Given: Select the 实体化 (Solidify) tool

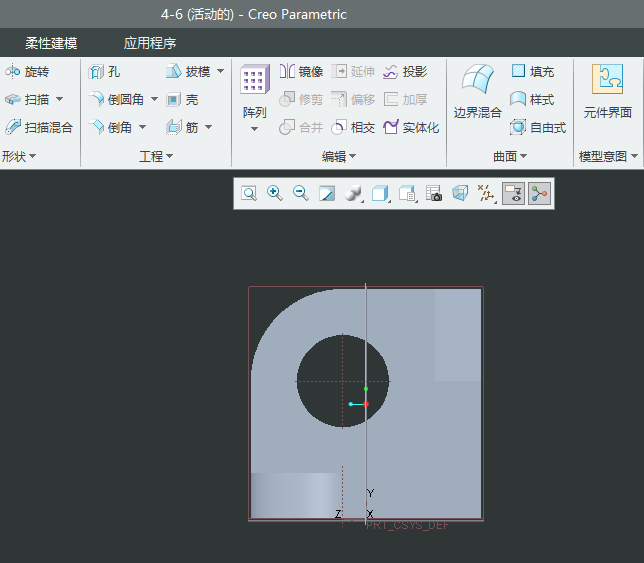Looking at the screenshot, I should click(x=411, y=127).
